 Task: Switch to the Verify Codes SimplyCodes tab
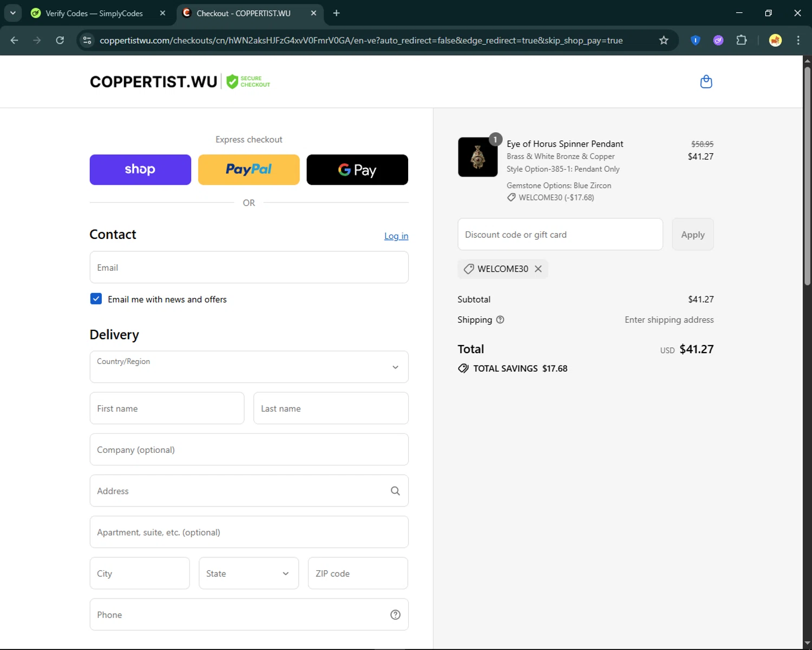94,13
